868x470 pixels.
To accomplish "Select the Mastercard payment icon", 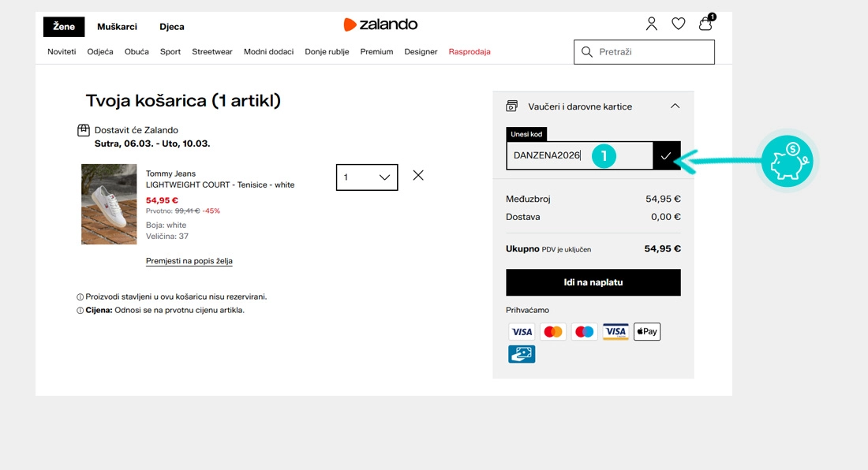I will pos(553,331).
